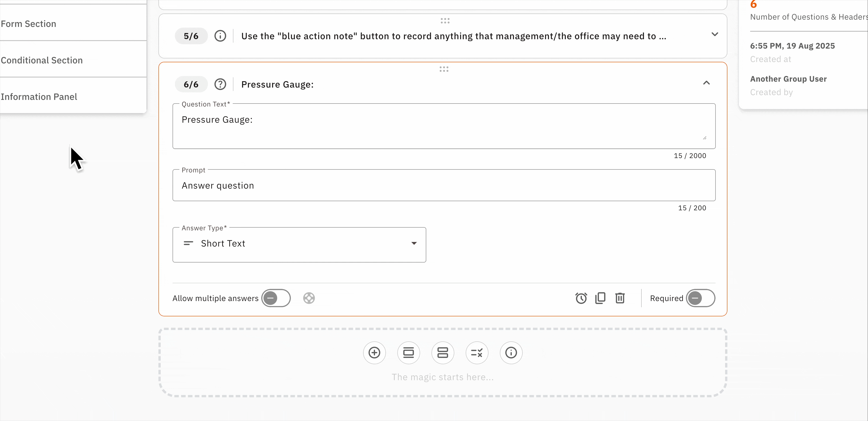Select Conditional Section in the left panel

[x=42, y=60]
